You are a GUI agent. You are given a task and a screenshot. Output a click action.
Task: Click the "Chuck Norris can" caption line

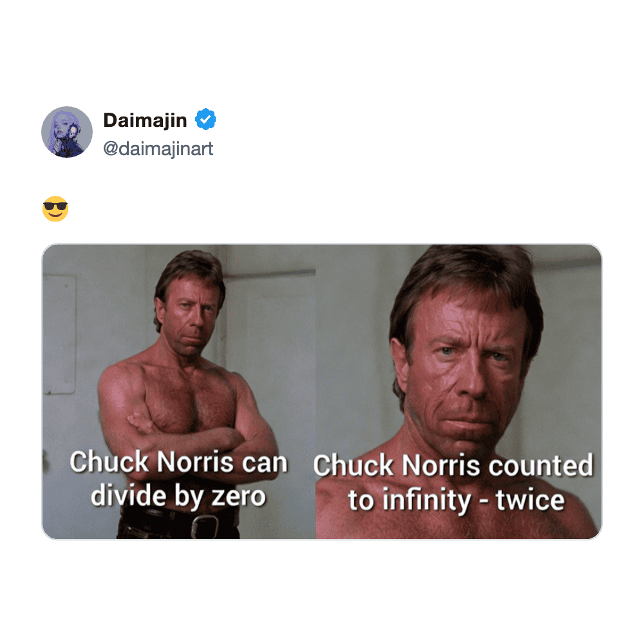click(178, 462)
